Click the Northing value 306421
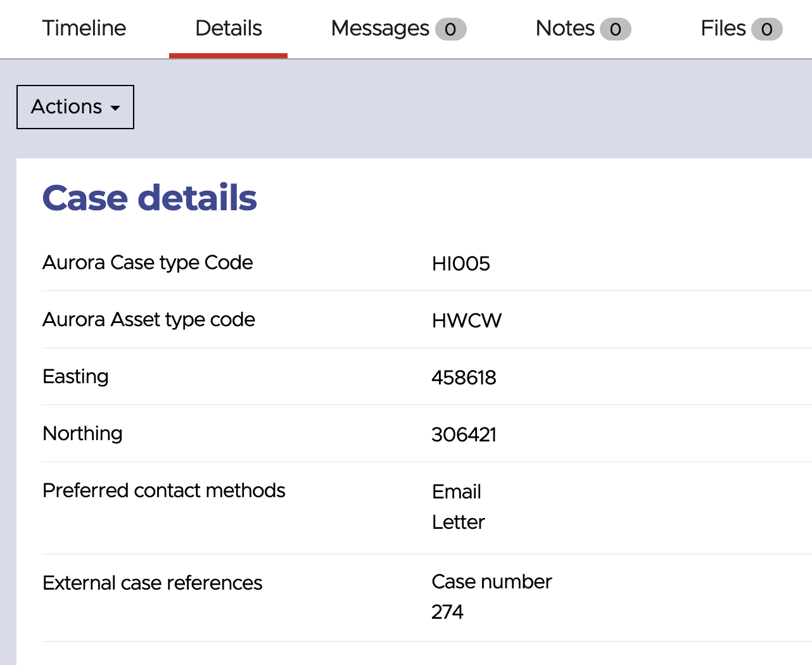This screenshot has height=665, width=812. [464, 434]
